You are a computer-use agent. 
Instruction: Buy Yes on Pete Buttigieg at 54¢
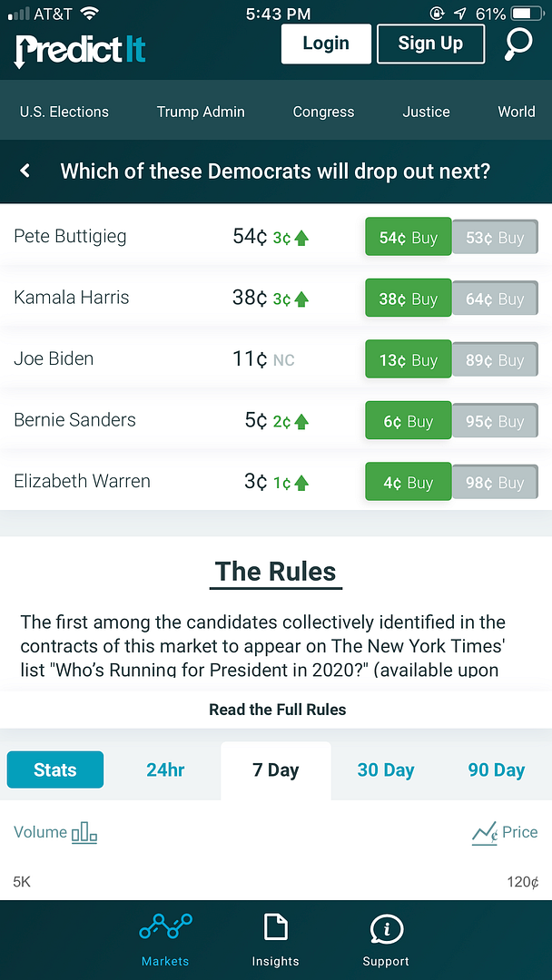(408, 238)
